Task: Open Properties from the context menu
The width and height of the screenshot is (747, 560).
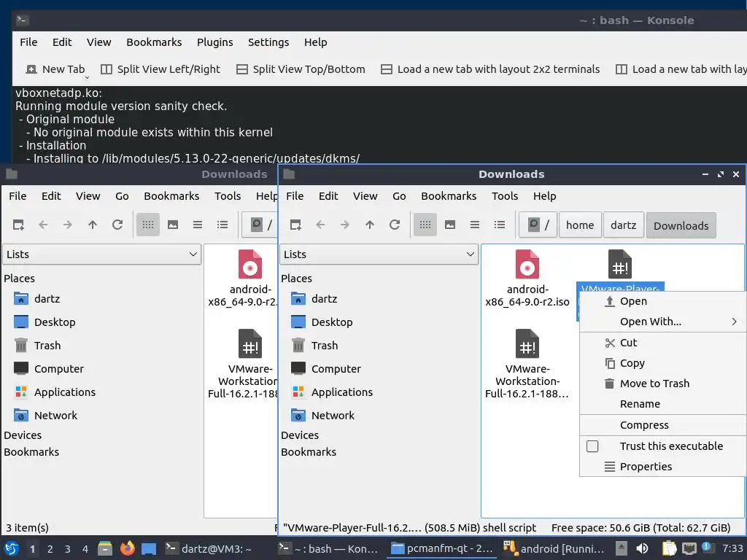Action: coord(662,467)
